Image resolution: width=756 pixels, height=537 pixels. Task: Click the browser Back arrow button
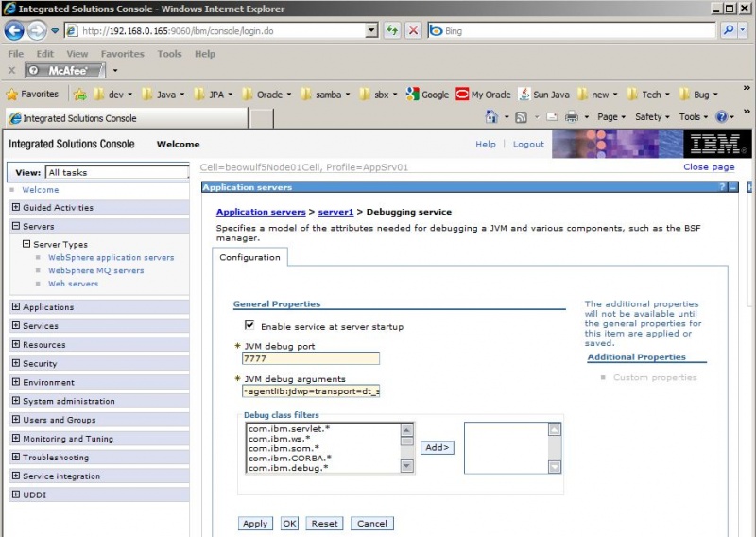coord(14,30)
